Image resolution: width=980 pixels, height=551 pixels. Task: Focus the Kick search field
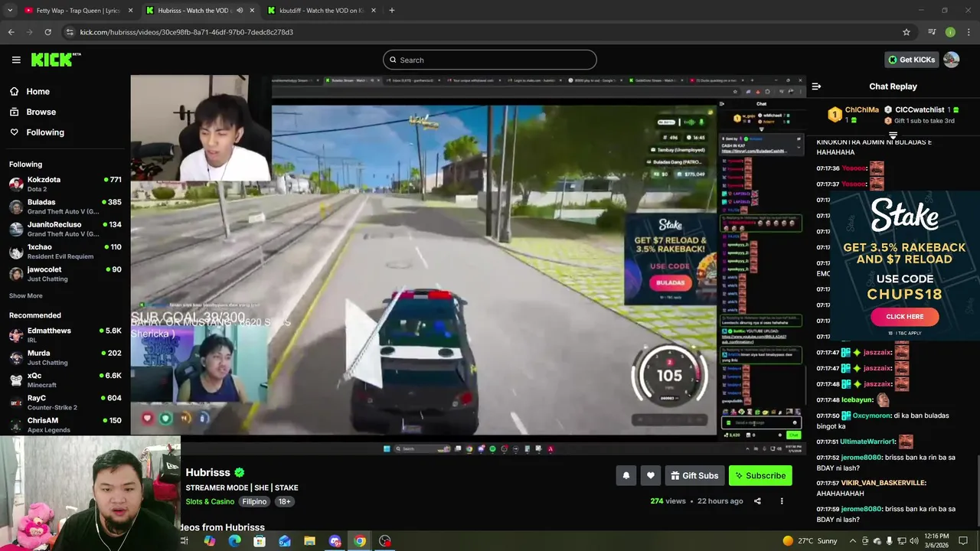click(x=490, y=60)
